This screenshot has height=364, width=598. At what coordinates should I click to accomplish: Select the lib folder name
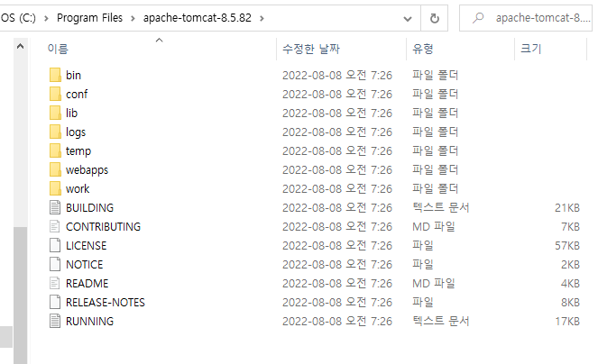(x=71, y=113)
